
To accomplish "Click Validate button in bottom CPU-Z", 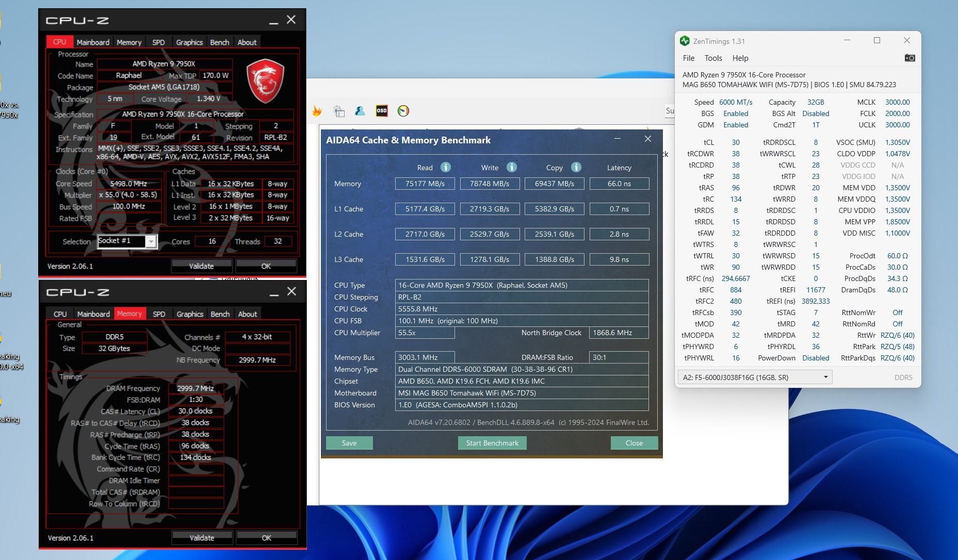I will tap(202, 538).
